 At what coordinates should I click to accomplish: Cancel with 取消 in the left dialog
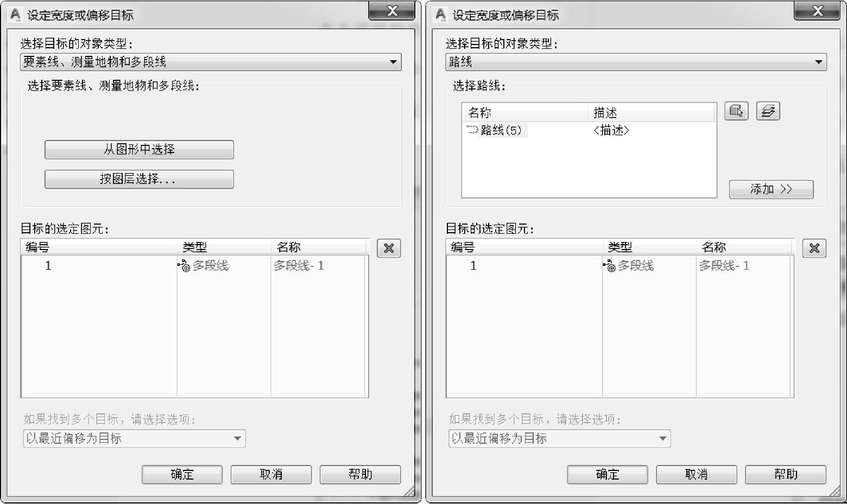(x=271, y=475)
